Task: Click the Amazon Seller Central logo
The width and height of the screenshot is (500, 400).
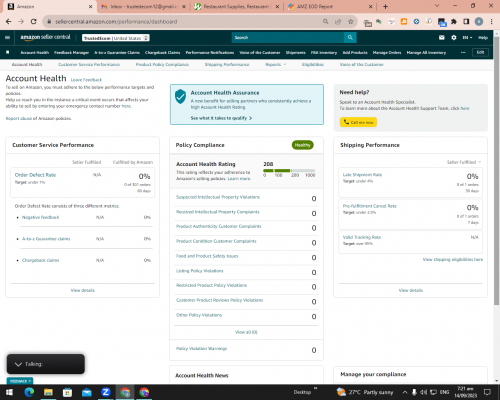Action: [x=45, y=37]
